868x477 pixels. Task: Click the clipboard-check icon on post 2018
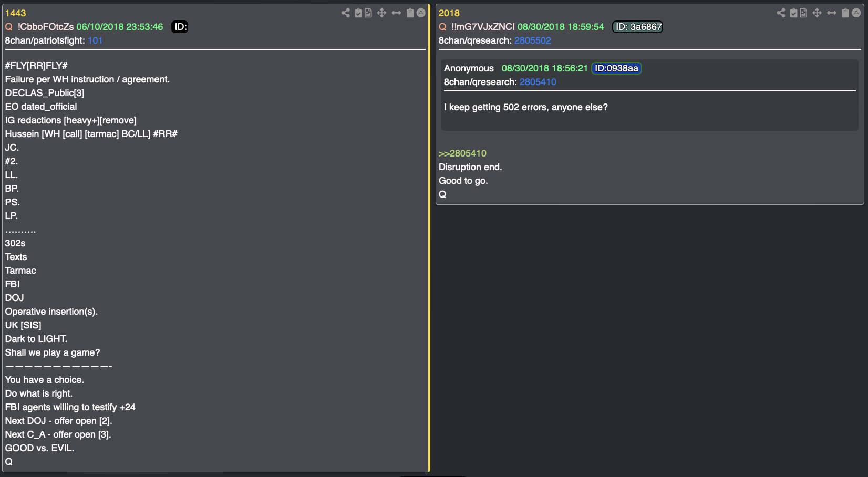794,13
